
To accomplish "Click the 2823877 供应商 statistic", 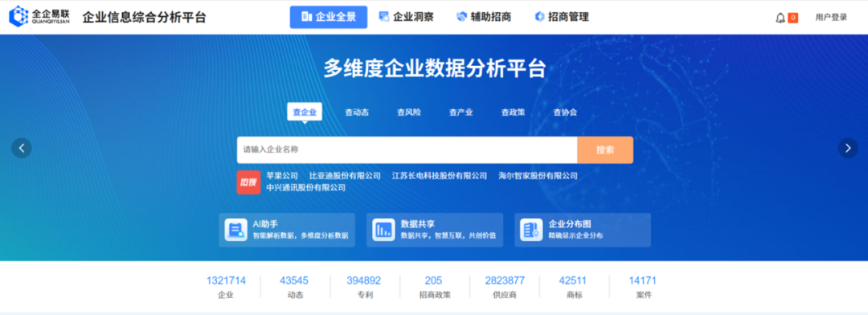I will pyautogui.click(x=504, y=287).
